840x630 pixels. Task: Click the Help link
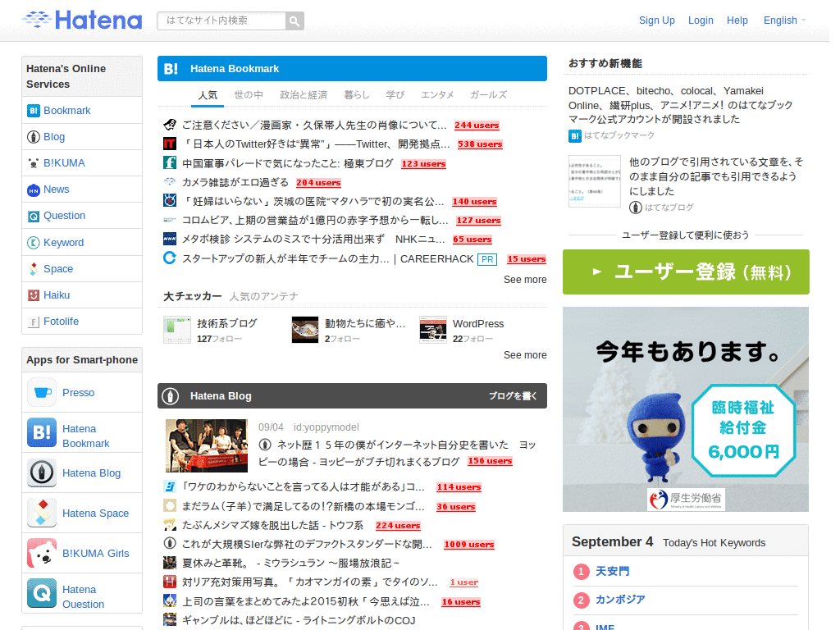737,21
